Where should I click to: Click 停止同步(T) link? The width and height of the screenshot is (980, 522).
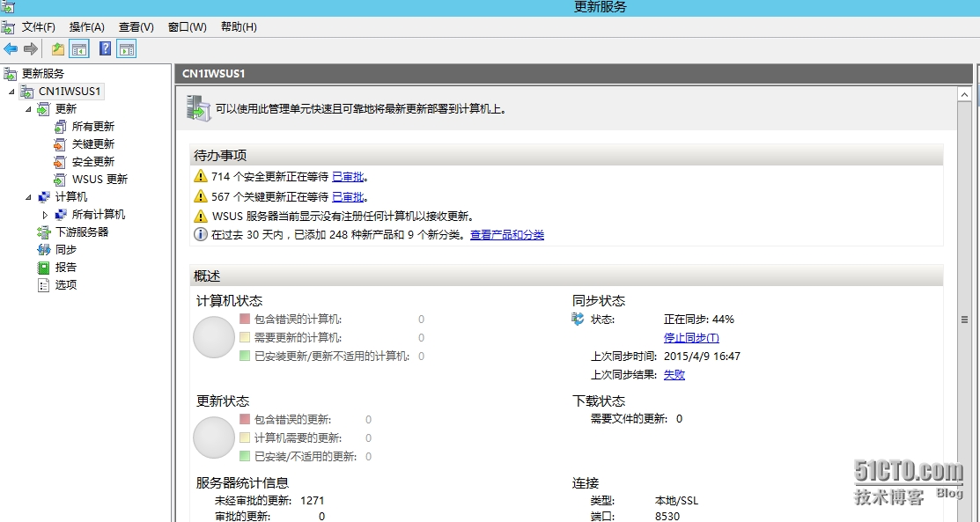coord(691,337)
